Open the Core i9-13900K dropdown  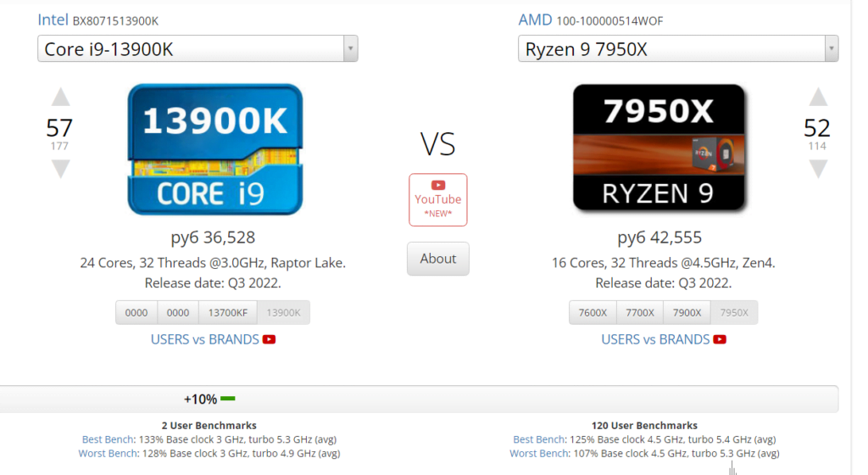click(x=198, y=48)
